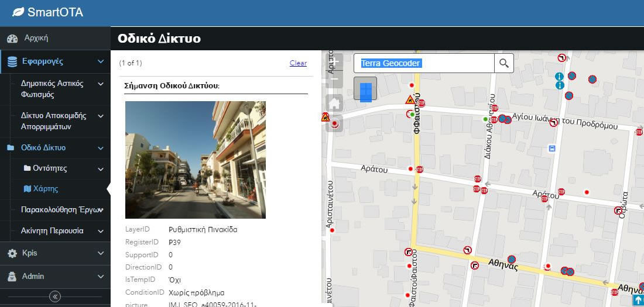Click the blue arrow sign at the map's bottom-right
Screen dimensions: 644x307
(x=638, y=300)
